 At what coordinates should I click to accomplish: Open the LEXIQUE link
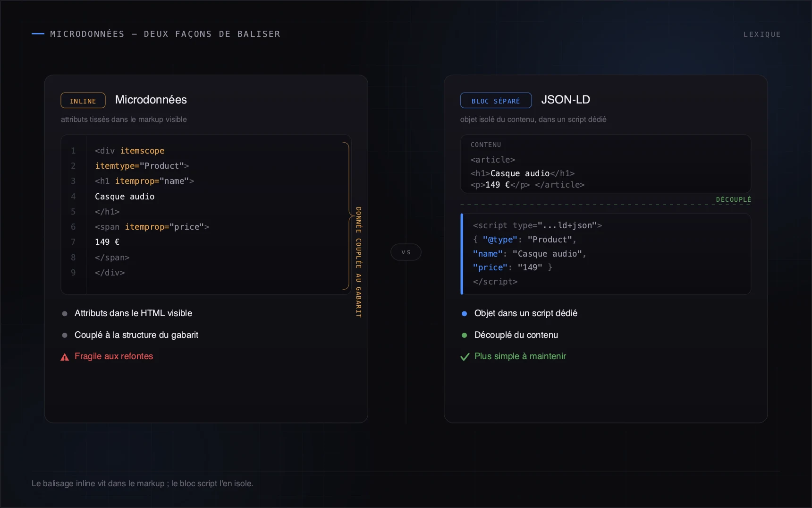[762, 34]
